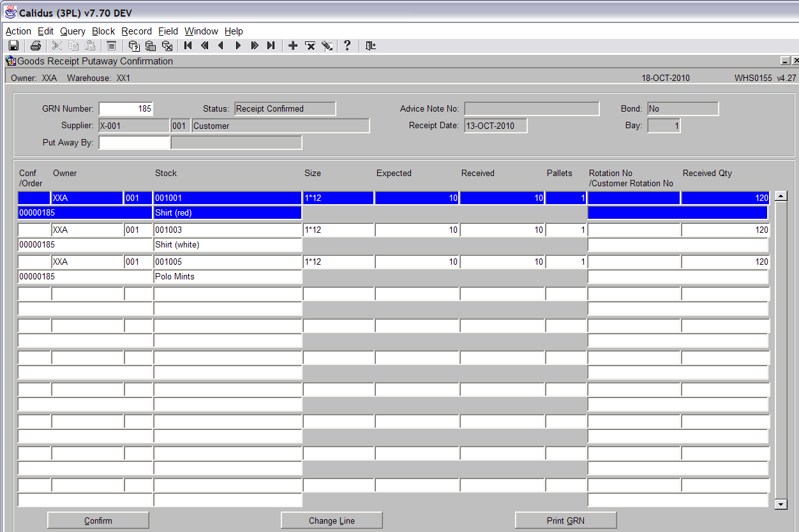
Task: Open the Edit menu
Action: click(45, 31)
